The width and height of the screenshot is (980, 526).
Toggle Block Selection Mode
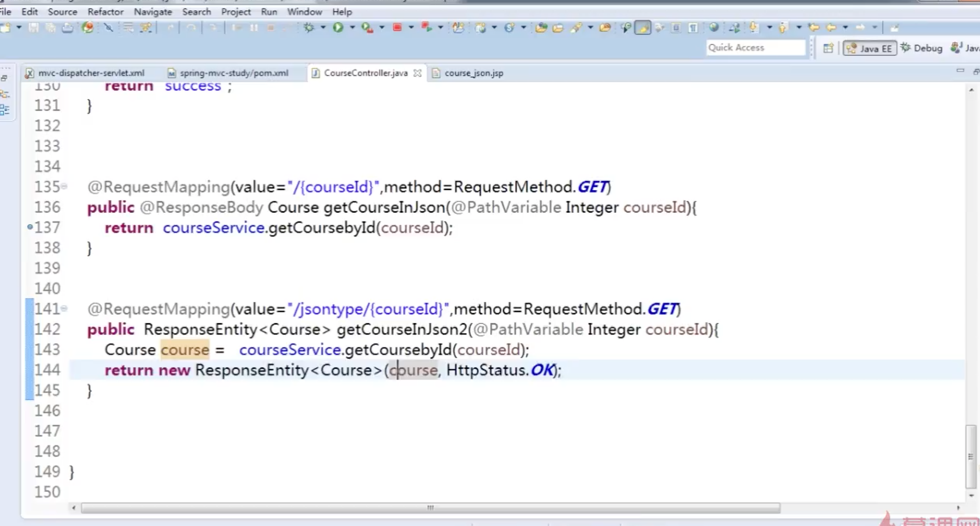tap(676, 28)
